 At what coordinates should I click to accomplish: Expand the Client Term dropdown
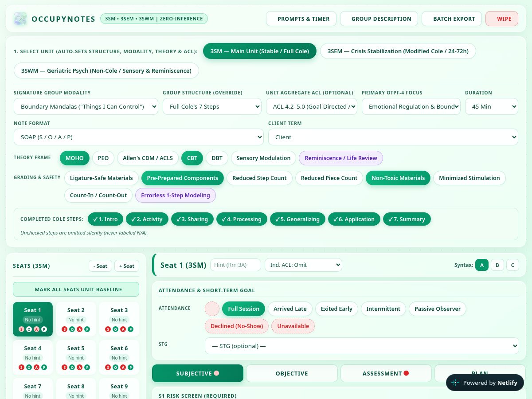point(393,137)
